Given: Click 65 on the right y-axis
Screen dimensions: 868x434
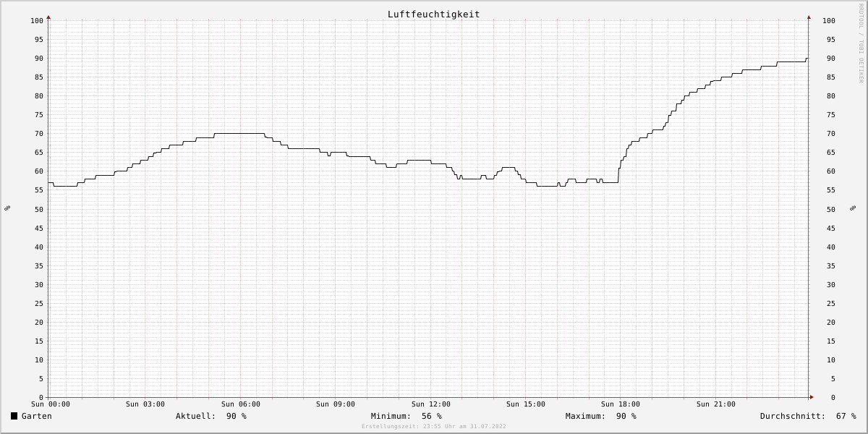Looking at the screenshot, I should (x=831, y=153).
